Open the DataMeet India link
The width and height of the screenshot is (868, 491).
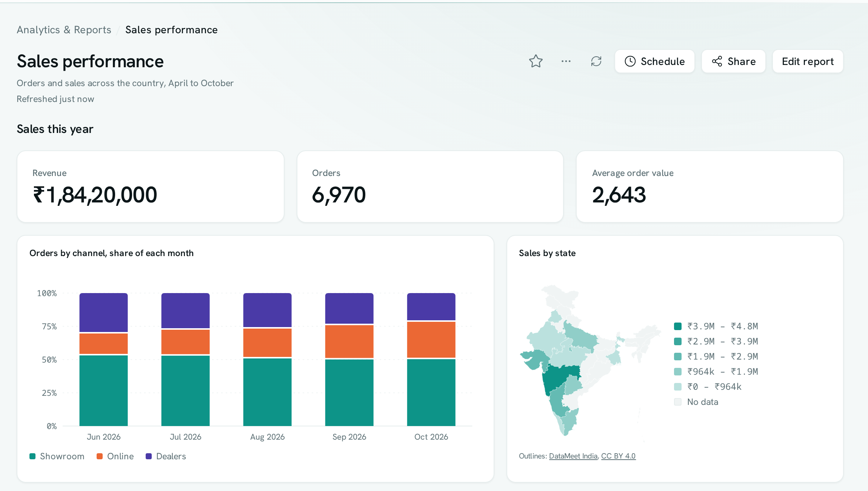[573, 456]
